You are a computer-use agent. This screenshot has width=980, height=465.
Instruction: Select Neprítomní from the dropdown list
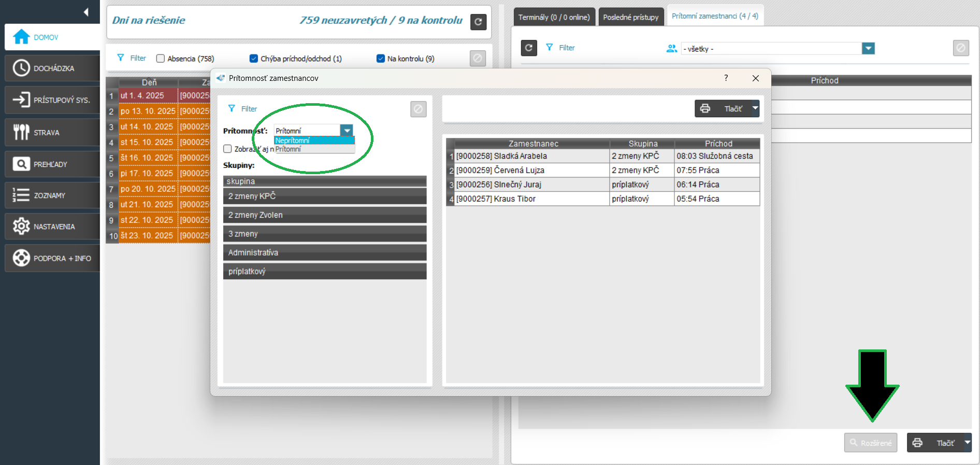[x=293, y=140]
